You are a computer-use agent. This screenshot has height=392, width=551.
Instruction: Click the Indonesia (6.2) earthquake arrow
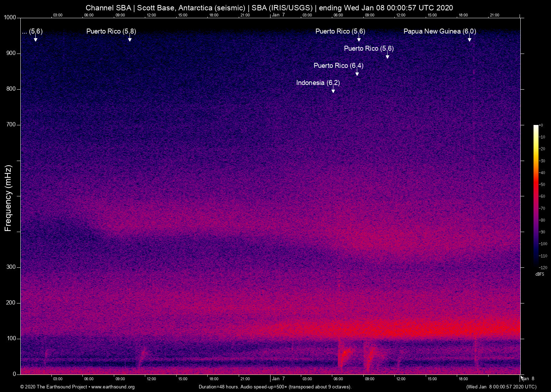coord(333,91)
